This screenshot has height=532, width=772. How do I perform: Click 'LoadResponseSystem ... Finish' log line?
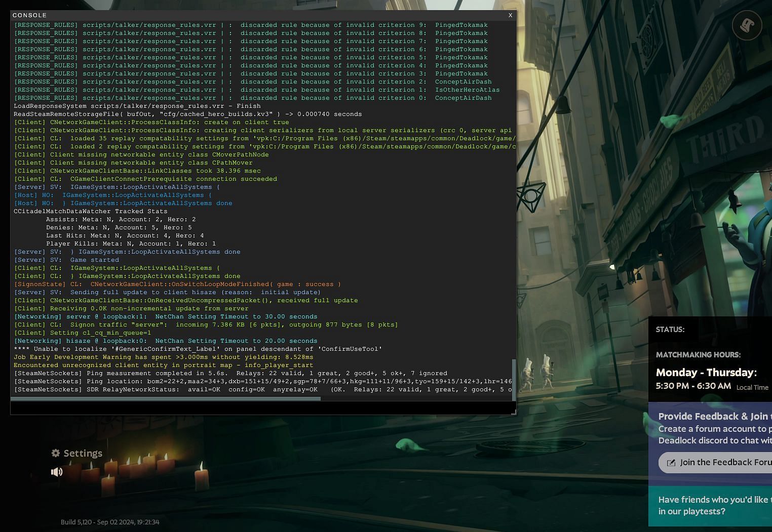pos(137,106)
